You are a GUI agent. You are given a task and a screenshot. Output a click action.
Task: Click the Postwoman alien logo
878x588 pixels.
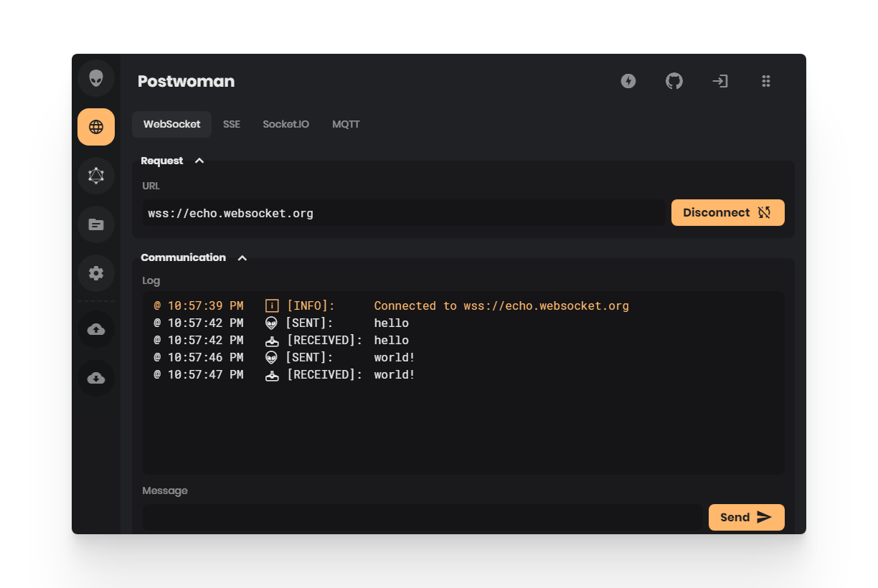click(x=95, y=78)
